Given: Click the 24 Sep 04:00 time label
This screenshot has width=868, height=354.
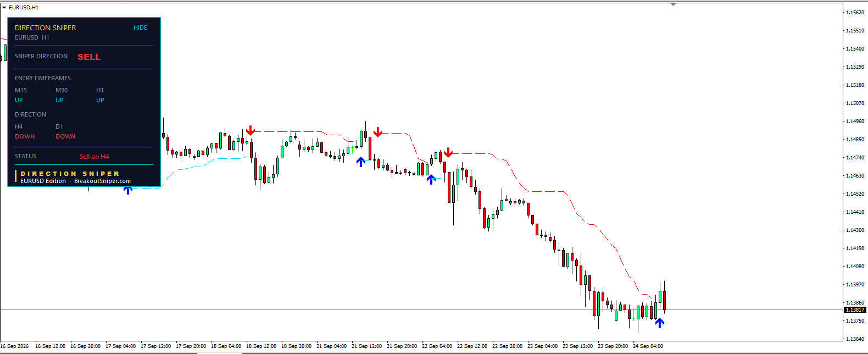Looking at the screenshot, I should click(x=648, y=346).
